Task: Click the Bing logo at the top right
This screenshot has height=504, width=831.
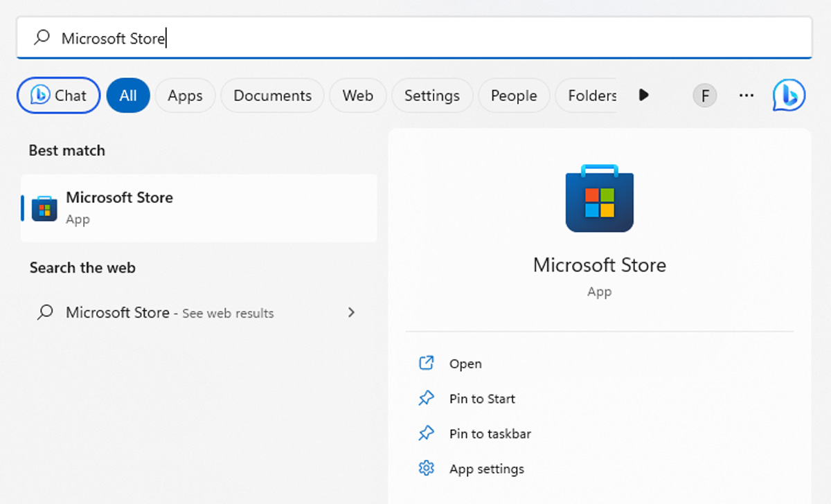Action: (789, 96)
